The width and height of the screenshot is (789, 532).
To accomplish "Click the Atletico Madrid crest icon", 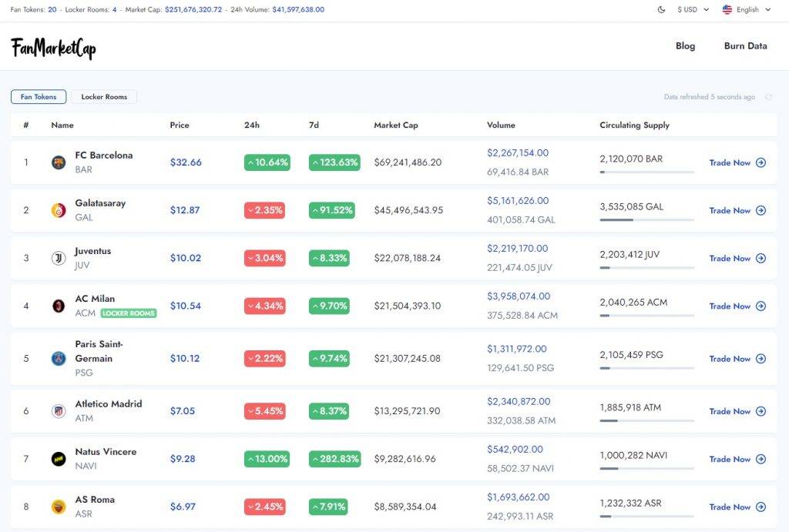I will click(x=59, y=411).
